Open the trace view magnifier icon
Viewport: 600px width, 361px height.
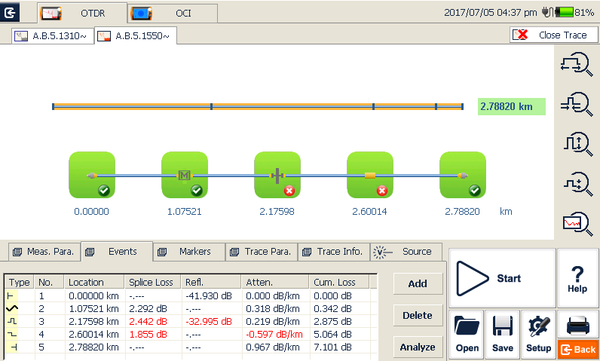pyautogui.click(x=577, y=223)
